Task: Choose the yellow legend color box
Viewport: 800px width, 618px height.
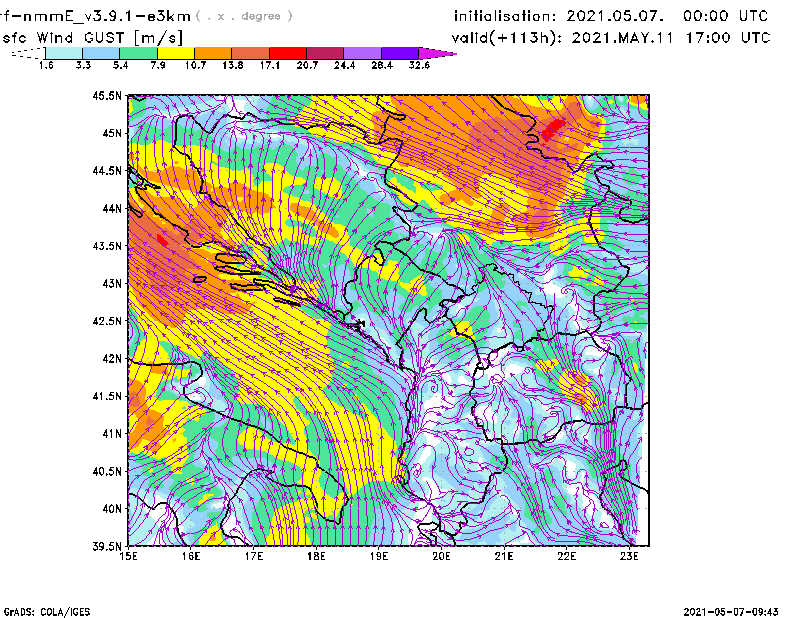Action: point(176,53)
